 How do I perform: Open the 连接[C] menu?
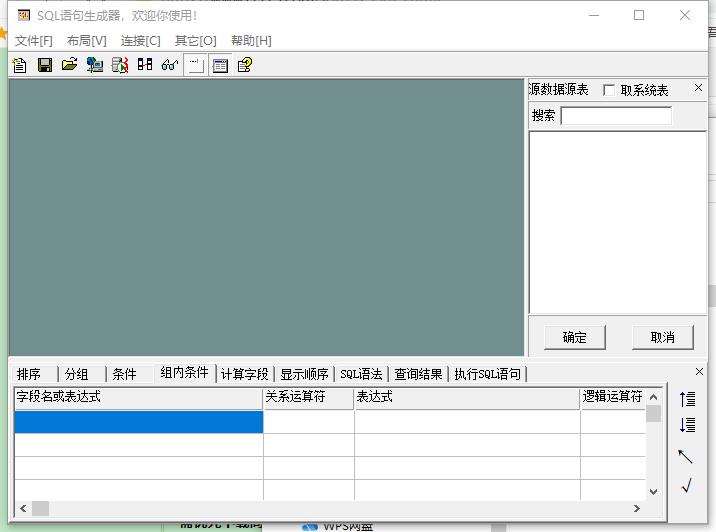(140, 41)
